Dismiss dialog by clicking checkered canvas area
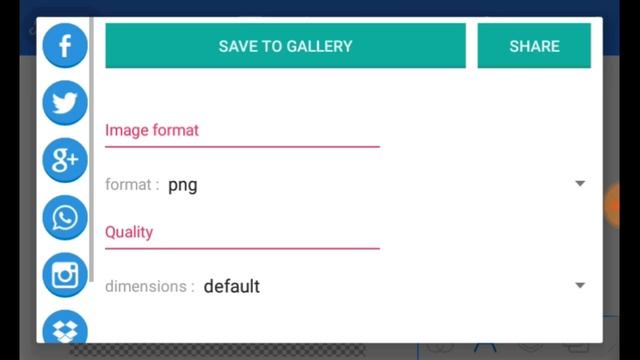 [218, 350]
